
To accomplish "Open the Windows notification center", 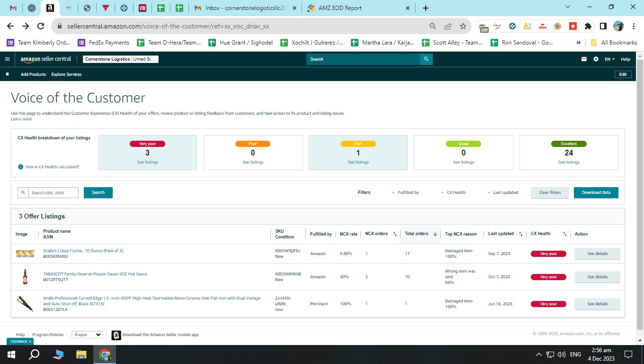I will pos(628,355).
